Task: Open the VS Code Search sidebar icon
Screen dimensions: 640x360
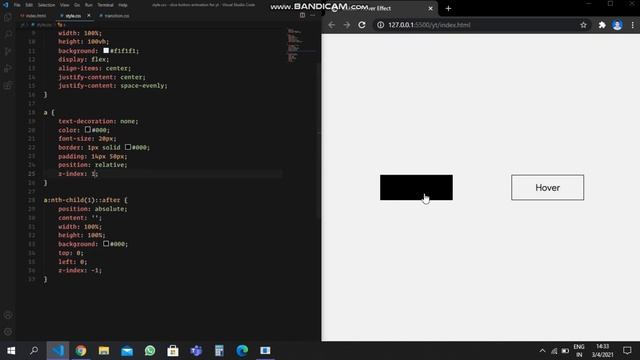Action: pos(8,35)
